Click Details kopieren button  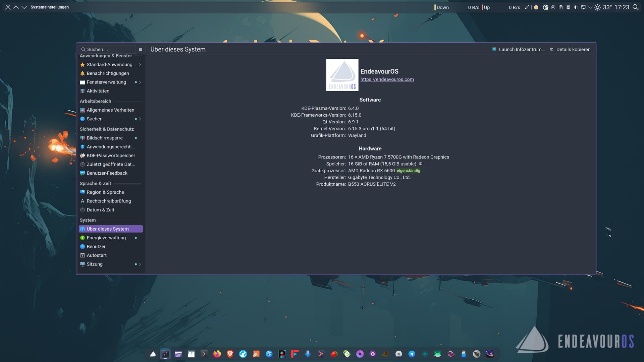570,49
